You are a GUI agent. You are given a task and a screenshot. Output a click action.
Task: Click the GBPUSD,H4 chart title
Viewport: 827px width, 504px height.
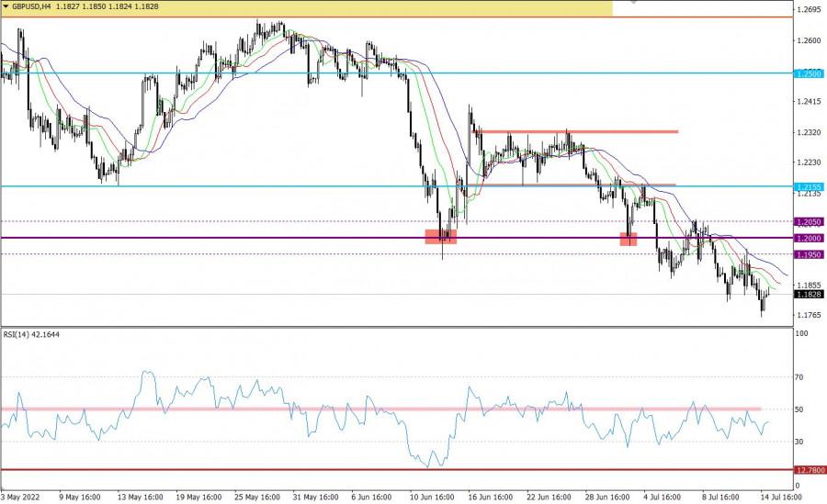pos(31,6)
